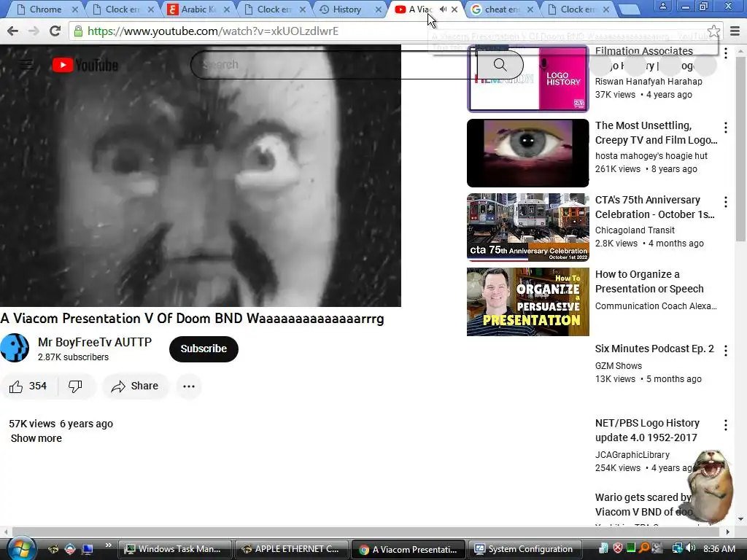Expand the description with Show more

(36, 438)
